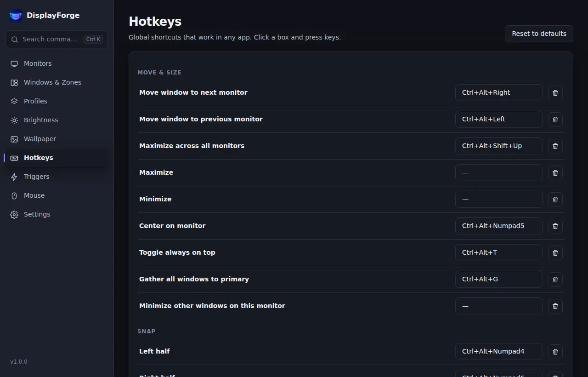Open Windows & Zones section
The image size is (588, 377).
pos(57,82)
